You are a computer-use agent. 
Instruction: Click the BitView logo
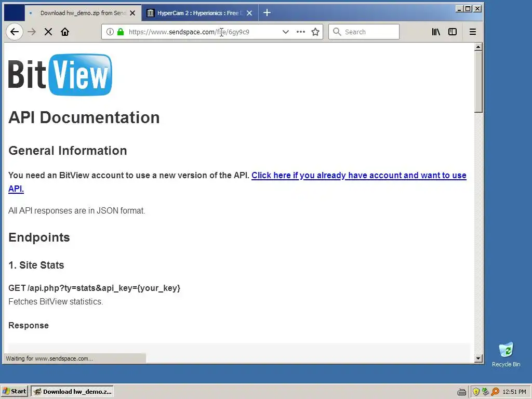60,75
